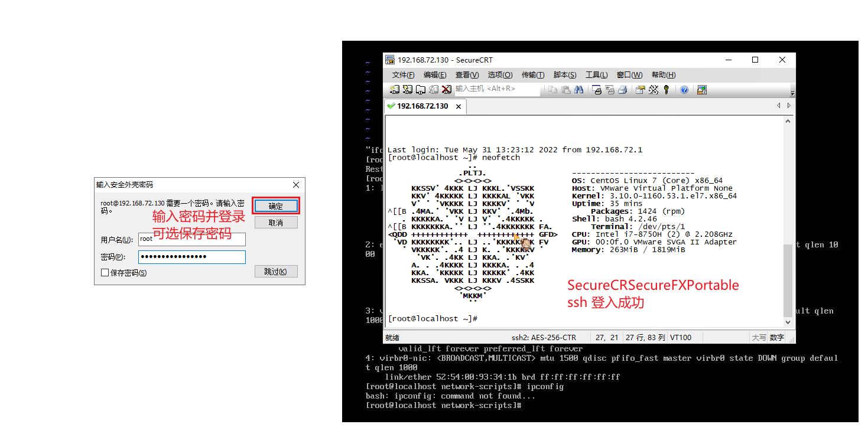Open the 文件(F) menu
This screenshot has width=868, height=434.
pyautogui.click(x=403, y=75)
